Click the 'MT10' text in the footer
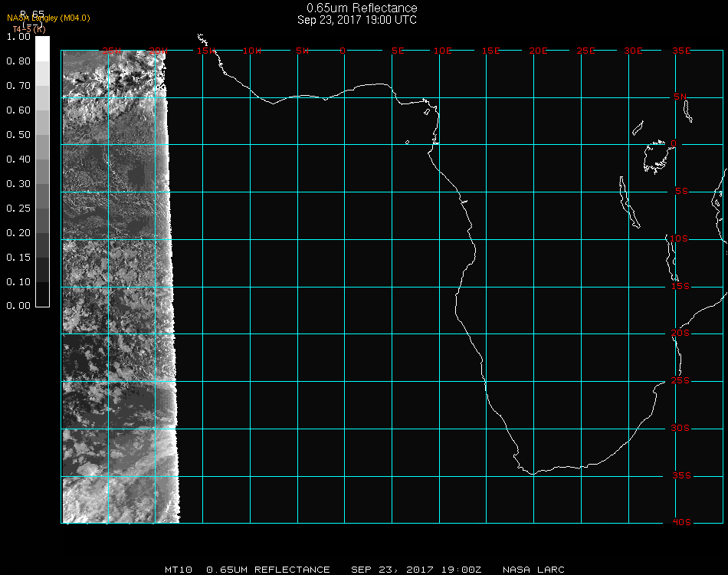The image size is (728, 575). click(179, 570)
